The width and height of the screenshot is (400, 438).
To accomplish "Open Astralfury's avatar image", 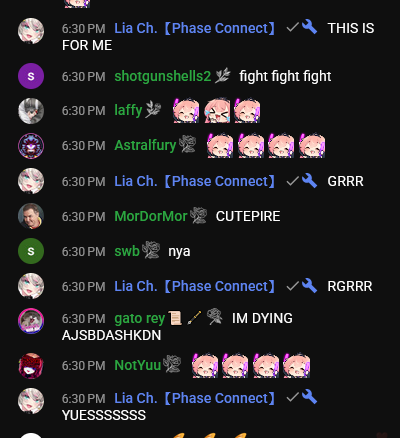I will coord(31,146).
